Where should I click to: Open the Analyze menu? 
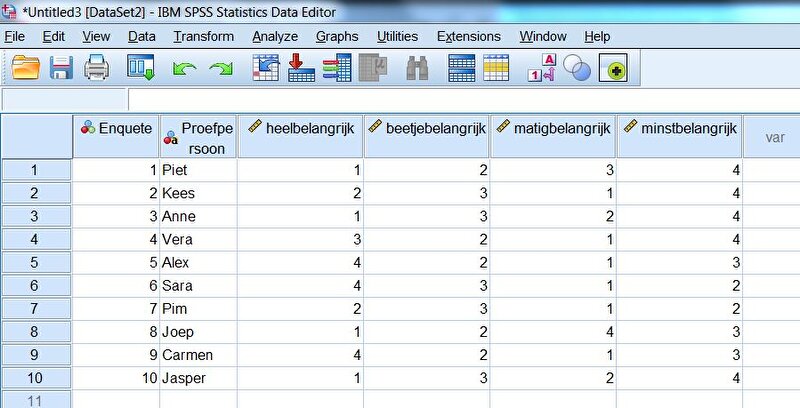click(274, 36)
